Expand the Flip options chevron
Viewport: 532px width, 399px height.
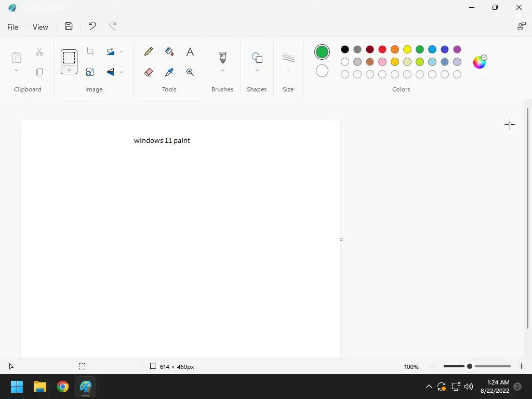(x=121, y=72)
